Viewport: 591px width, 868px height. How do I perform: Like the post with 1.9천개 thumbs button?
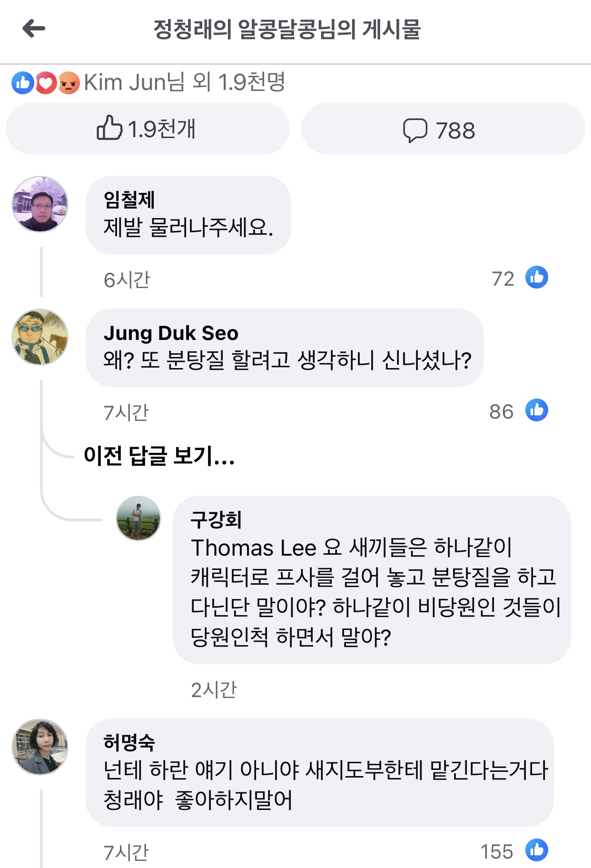coord(148,129)
